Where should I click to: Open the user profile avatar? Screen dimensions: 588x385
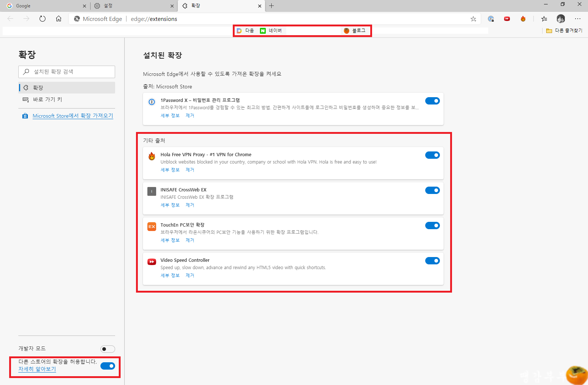pos(561,19)
